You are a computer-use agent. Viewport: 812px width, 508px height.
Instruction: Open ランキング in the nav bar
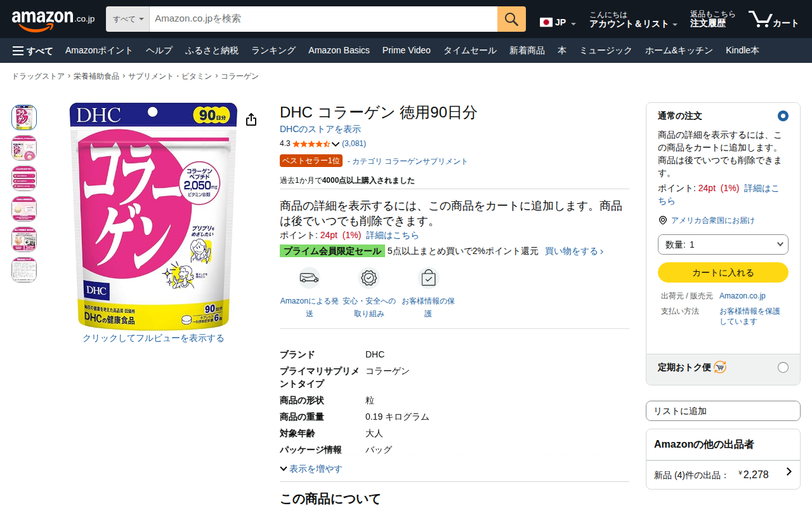(x=273, y=51)
